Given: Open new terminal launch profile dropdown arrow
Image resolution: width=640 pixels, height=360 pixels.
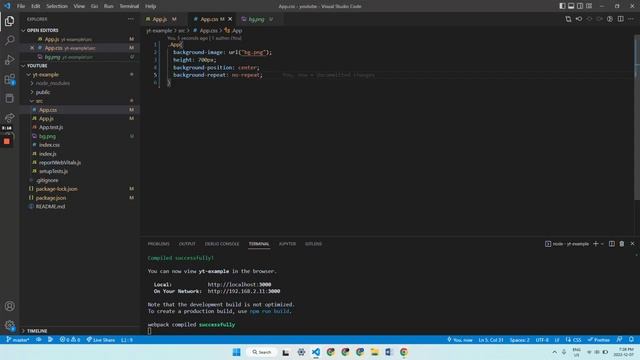Looking at the screenshot, I should pyautogui.click(x=602, y=244).
